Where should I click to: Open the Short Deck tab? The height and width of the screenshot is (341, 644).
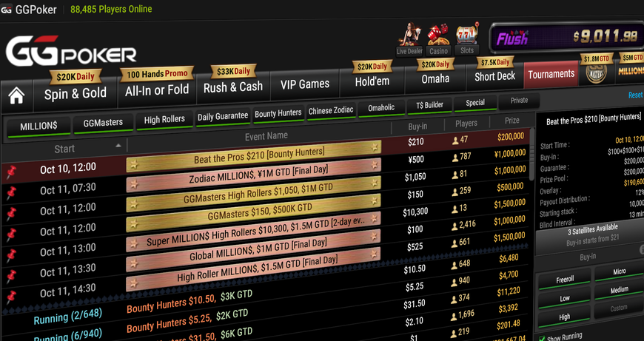pyautogui.click(x=495, y=76)
